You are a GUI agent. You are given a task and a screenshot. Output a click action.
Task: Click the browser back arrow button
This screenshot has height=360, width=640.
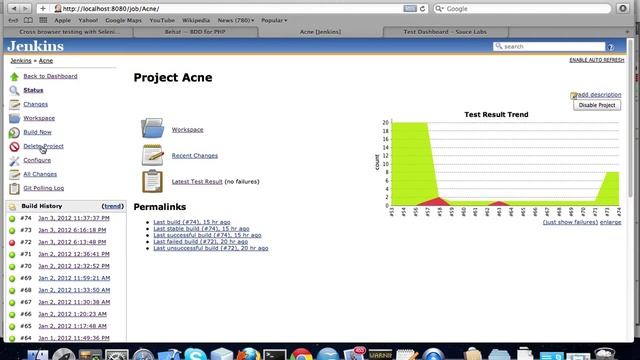coord(14,8)
